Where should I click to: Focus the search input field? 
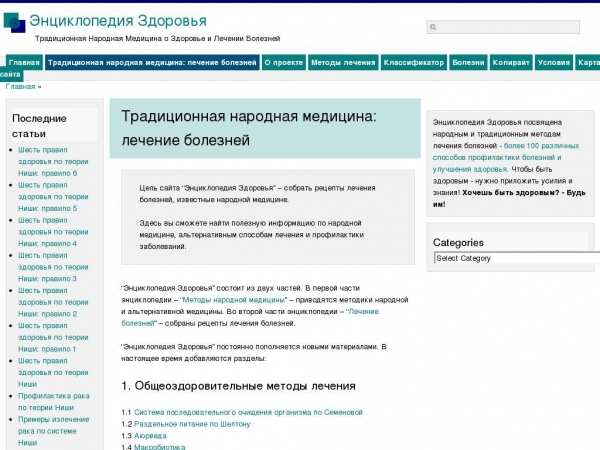pyautogui.click(x=503, y=27)
